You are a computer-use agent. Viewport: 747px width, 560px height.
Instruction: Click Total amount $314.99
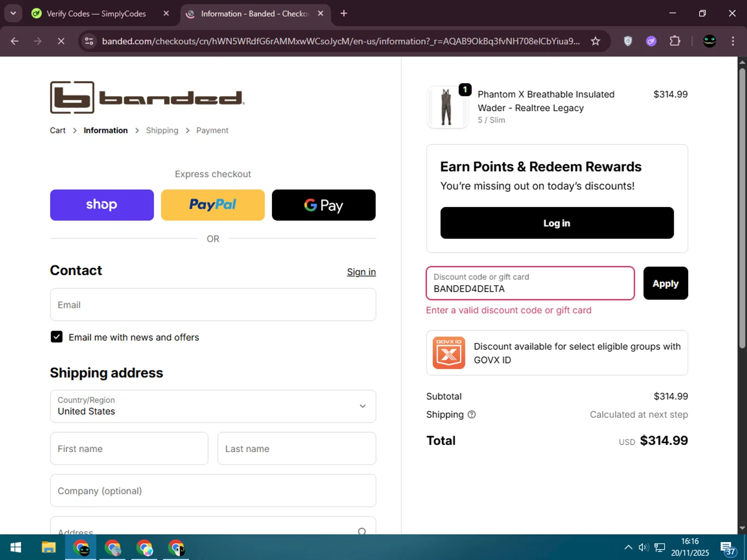point(664,441)
